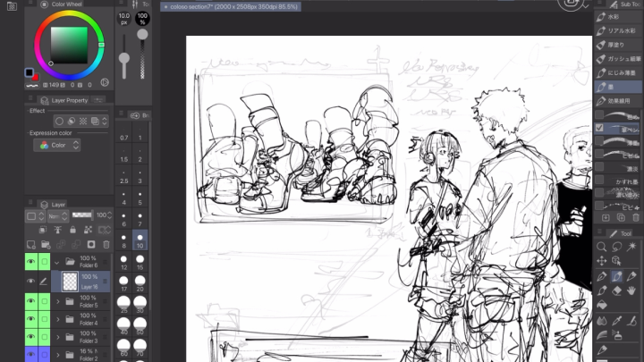Image resolution: width=644 pixels, height=362 pixels.
Task: Select the Move layer tool
Action: click(x=603, y=261)
